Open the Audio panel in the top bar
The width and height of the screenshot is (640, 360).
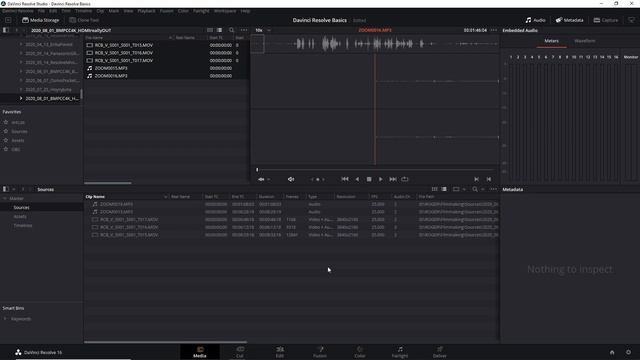[536, 20]
